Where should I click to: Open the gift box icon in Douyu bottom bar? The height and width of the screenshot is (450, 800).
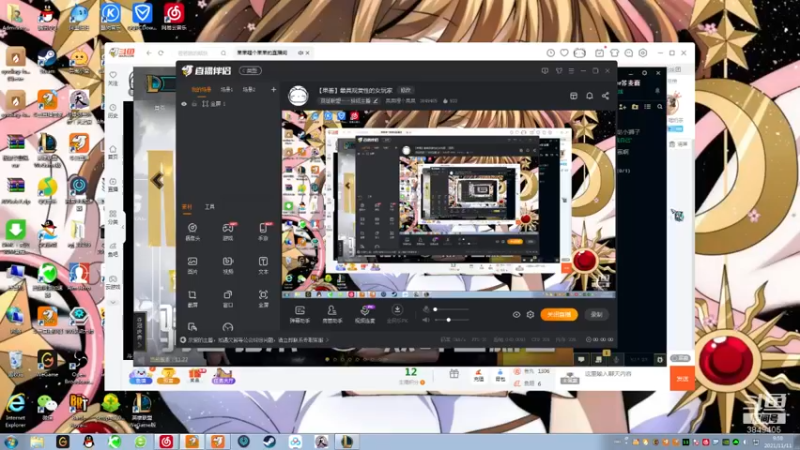point(454,374)
